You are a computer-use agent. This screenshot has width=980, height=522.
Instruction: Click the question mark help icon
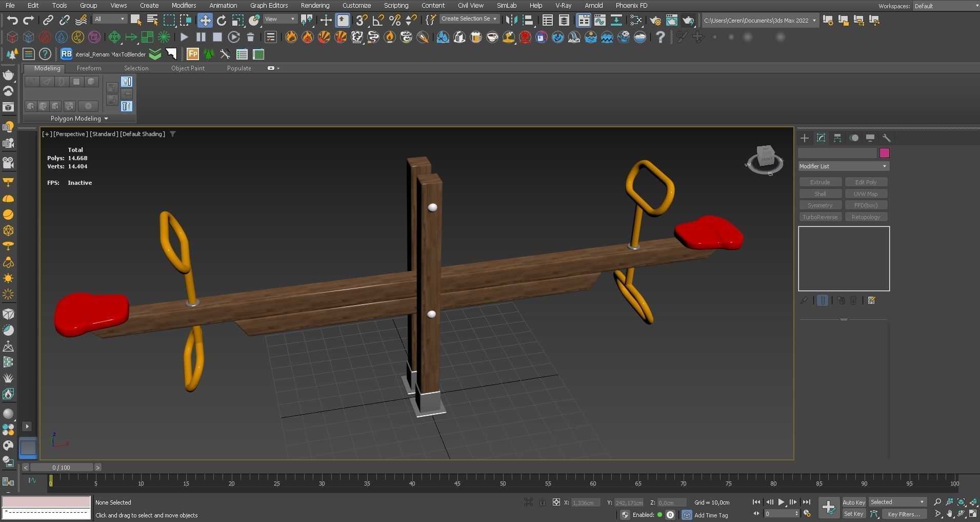click(660, 37)
